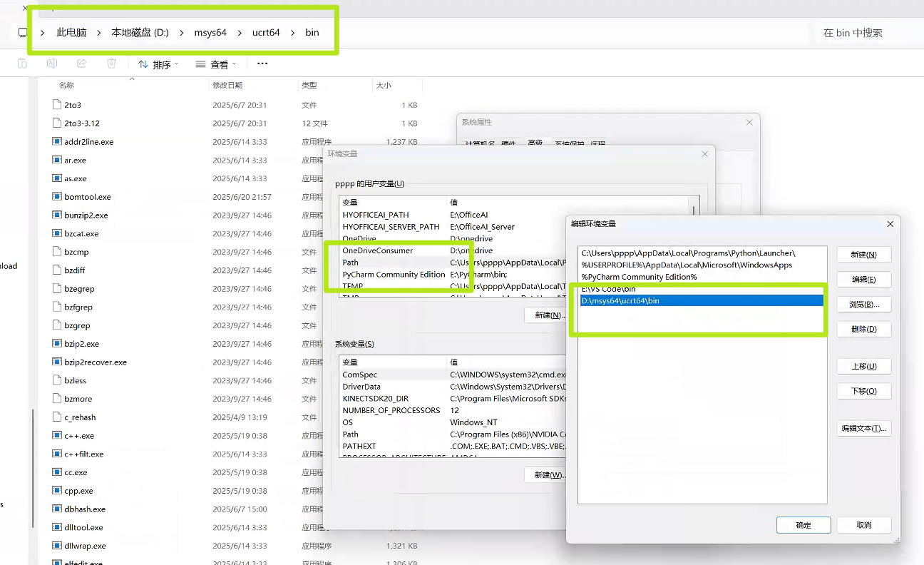Screen dimensions: 924x565
Task: Click the delete trash icon in toolbar
Action: click(112, 63)
